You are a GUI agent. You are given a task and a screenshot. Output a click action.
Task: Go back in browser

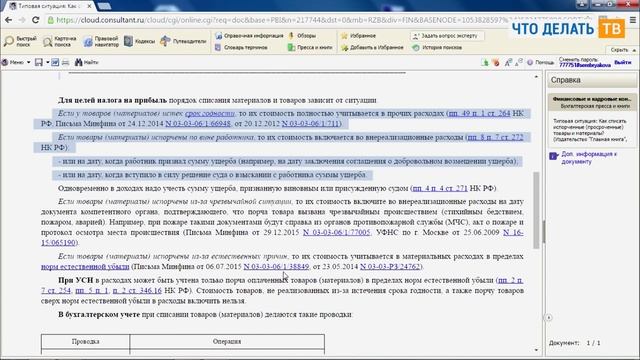tap(9, 20)
